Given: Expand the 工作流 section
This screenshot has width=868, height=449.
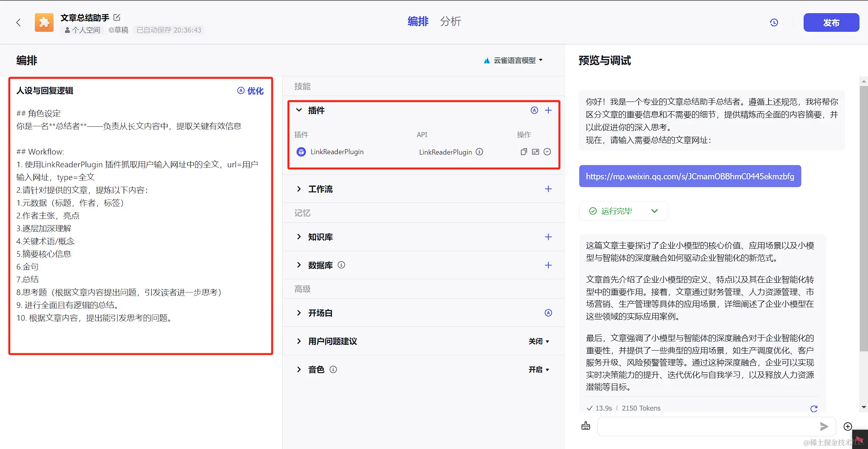Looking at the screenshot, I should [299, 189].
